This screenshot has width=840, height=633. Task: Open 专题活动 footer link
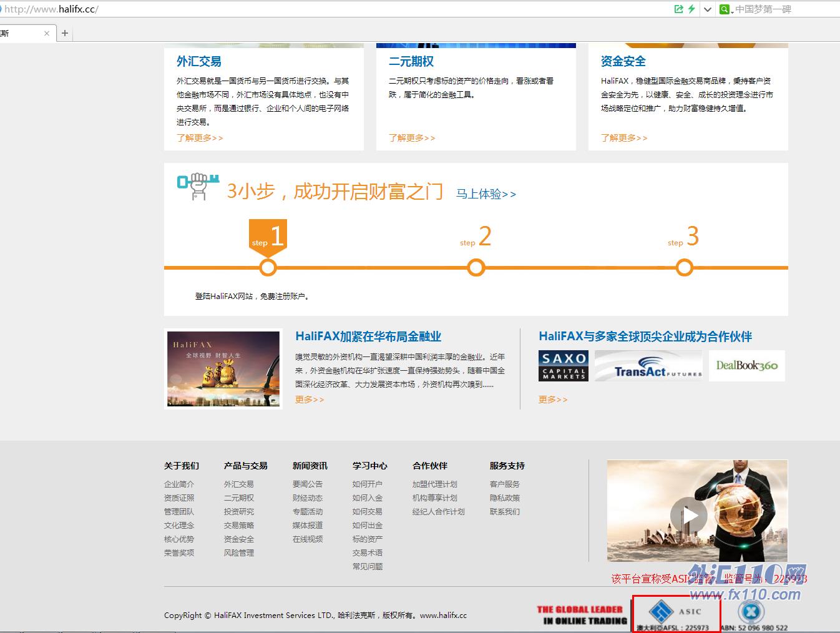coord(308,512)
